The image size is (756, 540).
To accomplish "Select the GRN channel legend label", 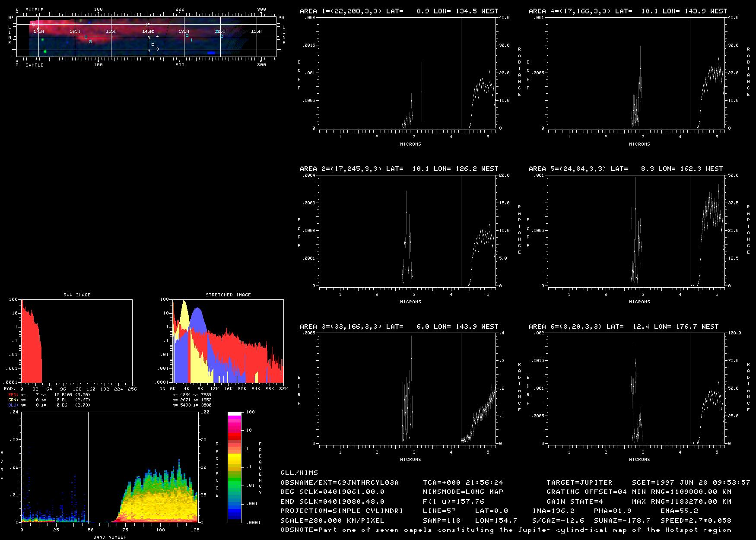I will (13, 400).
